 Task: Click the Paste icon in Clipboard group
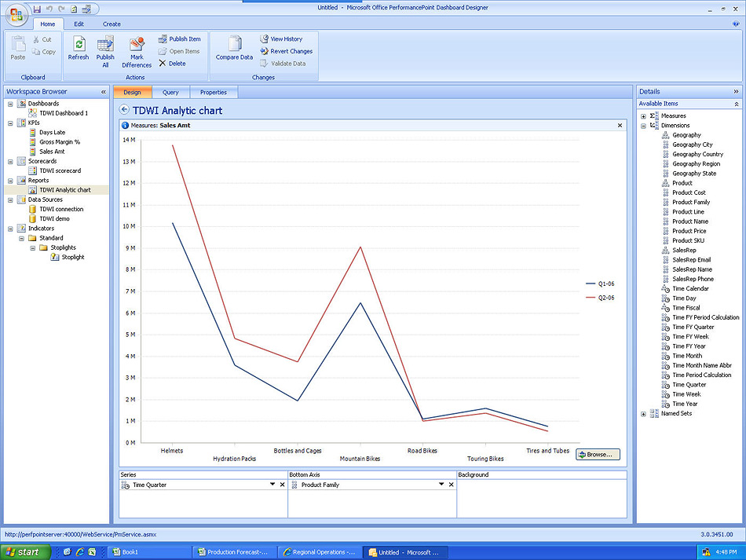pyautogui.click(x=18, y=44)
